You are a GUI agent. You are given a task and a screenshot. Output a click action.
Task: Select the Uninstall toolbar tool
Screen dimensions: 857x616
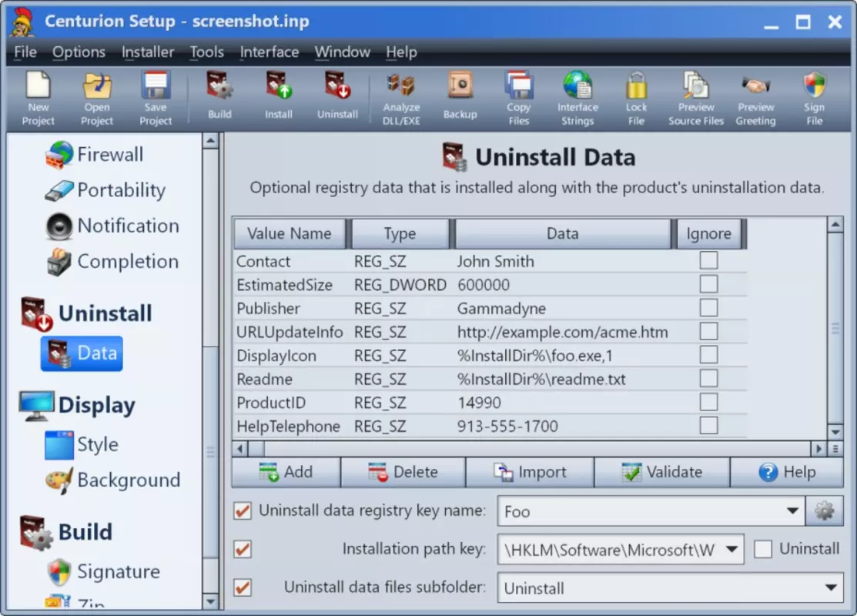click(338, 95)
